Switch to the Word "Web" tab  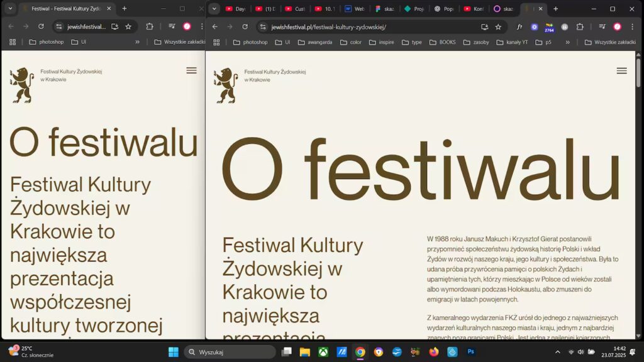click(x=355, y=9)
